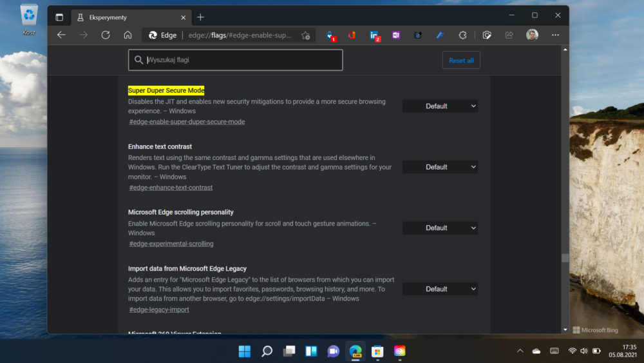Open the extension with red badge 1
Viewport: 644px width, 363px height.
click(x=330, y=35)
